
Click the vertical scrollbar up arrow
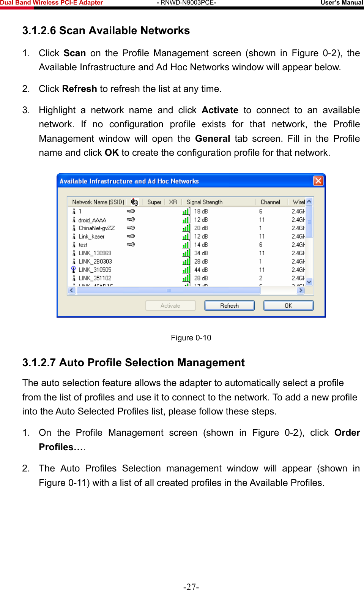(x=309, y=202)
